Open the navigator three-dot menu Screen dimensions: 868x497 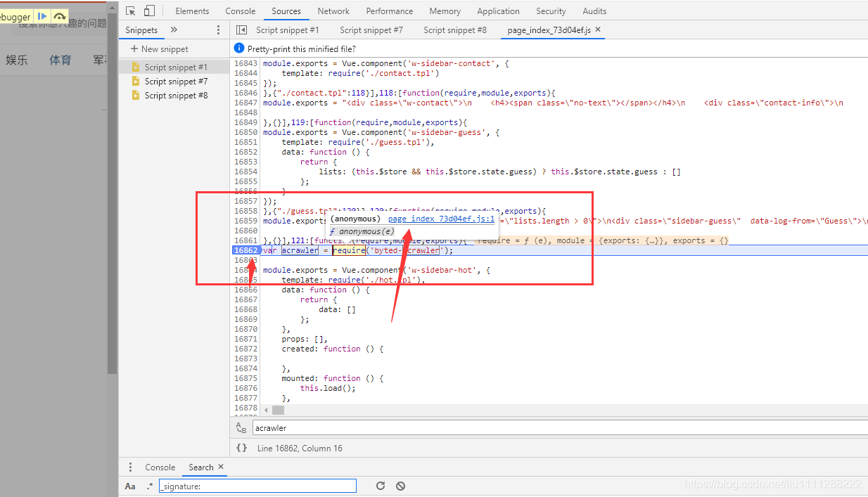[x=219, y=30]
